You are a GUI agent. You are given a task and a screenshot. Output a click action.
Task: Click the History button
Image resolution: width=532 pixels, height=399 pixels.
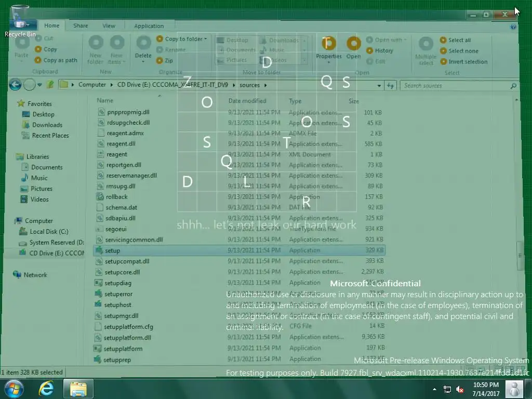pyautogui.click(x=380, y=50)
